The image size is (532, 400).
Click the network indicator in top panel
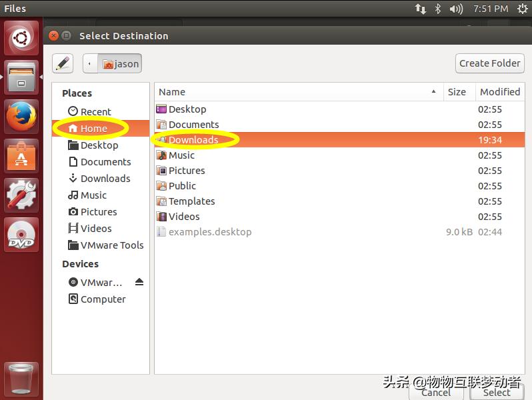point(420,9)
